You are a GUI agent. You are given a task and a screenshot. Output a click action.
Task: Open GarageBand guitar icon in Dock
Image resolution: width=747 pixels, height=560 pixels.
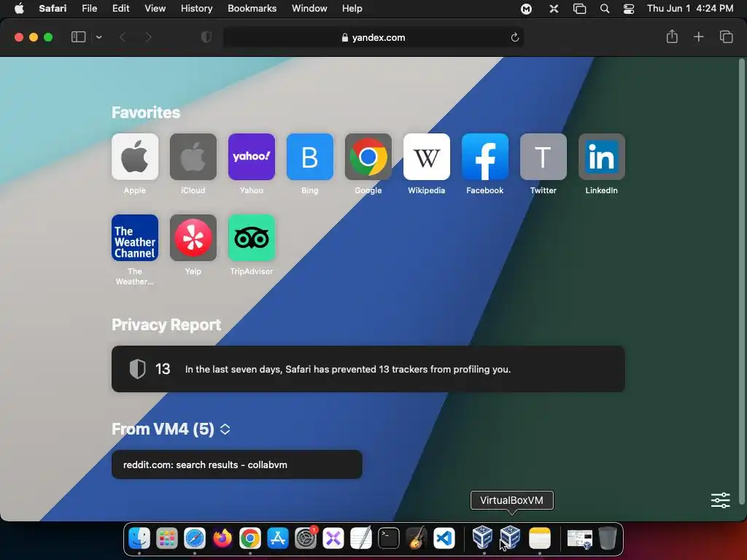pos(417,539)
